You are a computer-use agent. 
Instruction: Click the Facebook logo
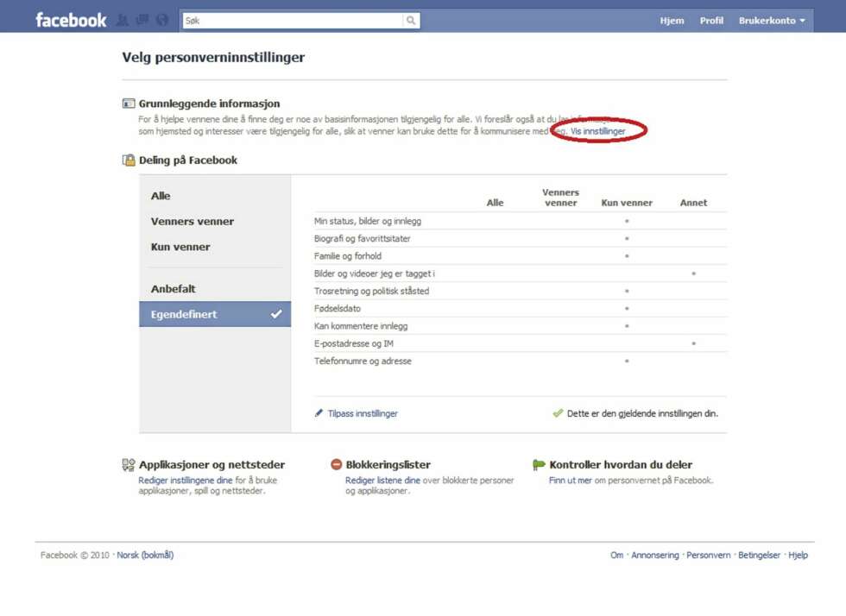click(71, 21)
